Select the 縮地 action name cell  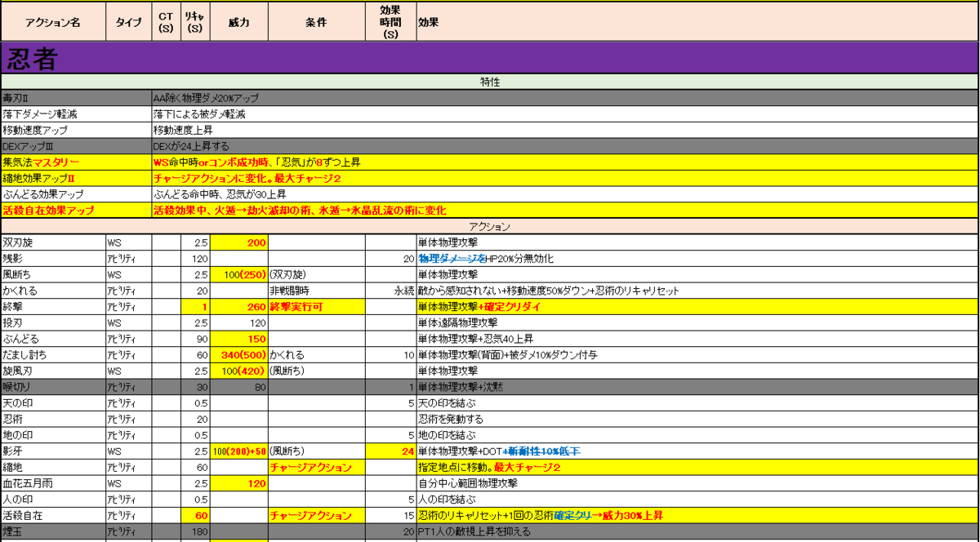click(x=53, y=468)
